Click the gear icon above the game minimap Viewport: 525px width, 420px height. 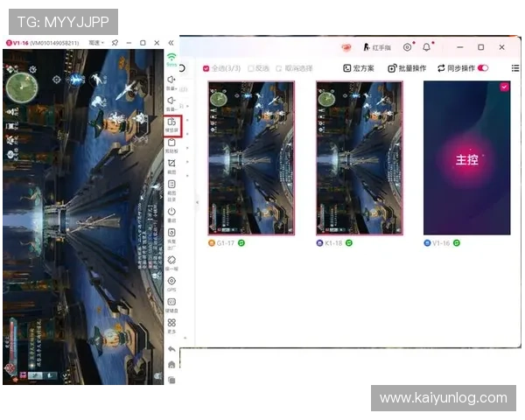33,69
